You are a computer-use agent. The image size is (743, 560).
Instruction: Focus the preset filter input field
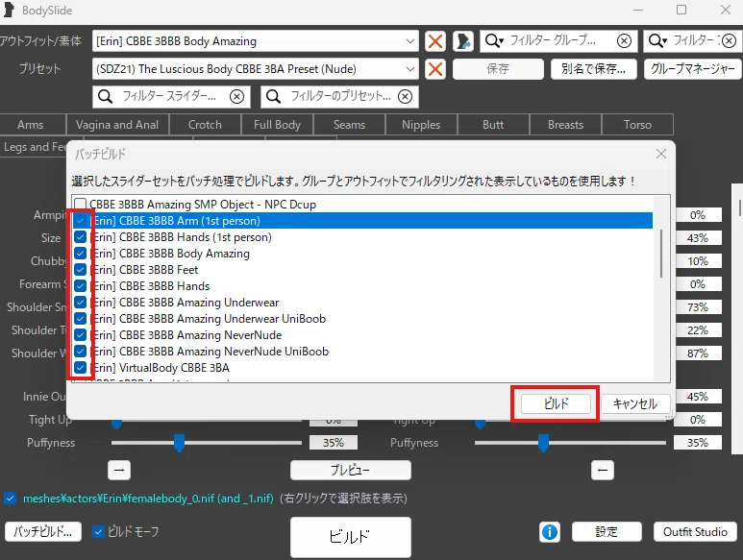tap(339, 97)
